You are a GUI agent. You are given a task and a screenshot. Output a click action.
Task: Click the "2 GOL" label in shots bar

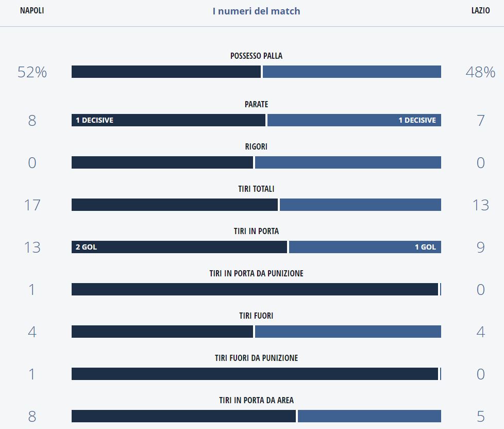(86, 247)
